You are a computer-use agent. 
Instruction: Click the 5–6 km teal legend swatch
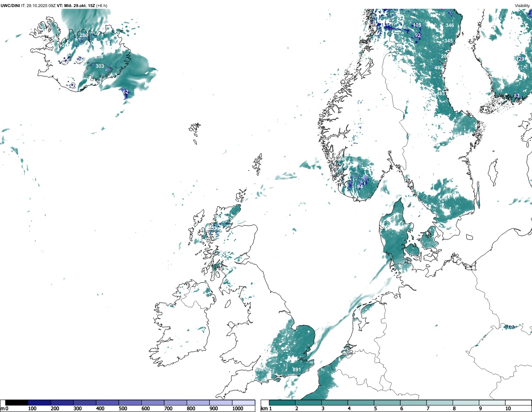[x=387, y=402]
